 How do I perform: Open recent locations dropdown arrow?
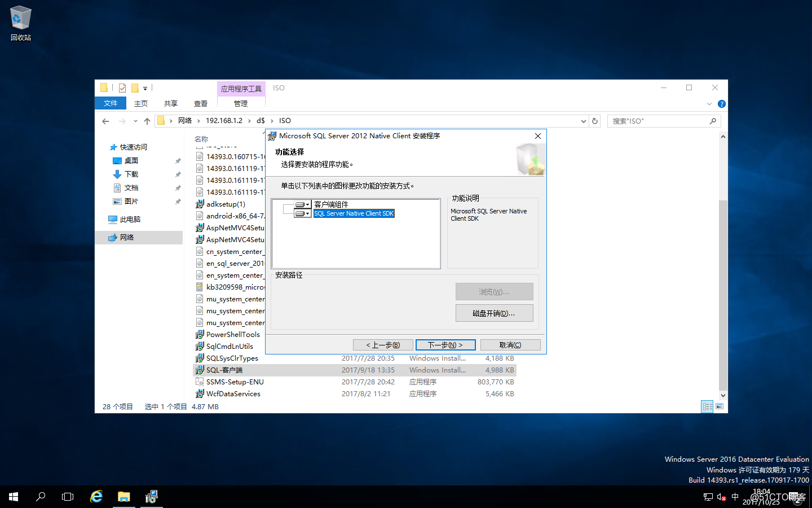coord(135,121)
